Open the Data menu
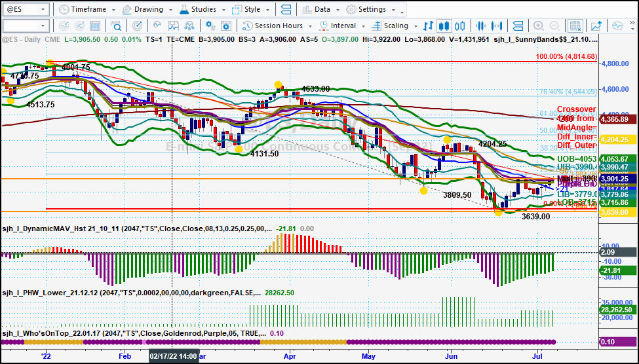Image resolution: width=639 pixels, height=364 pixels. 322,9
